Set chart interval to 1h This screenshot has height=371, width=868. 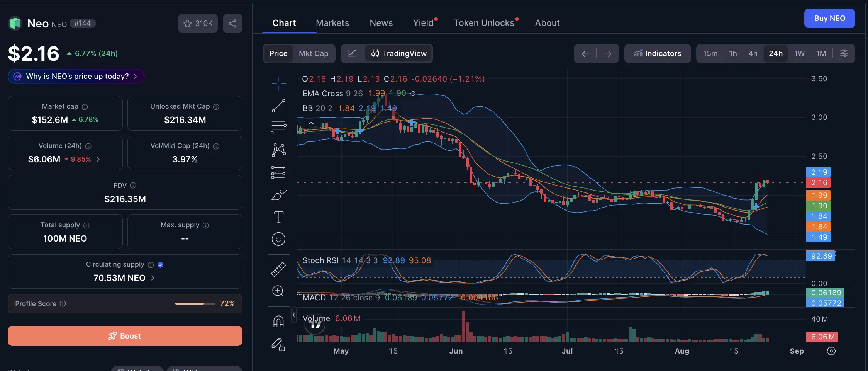(733, 53)
